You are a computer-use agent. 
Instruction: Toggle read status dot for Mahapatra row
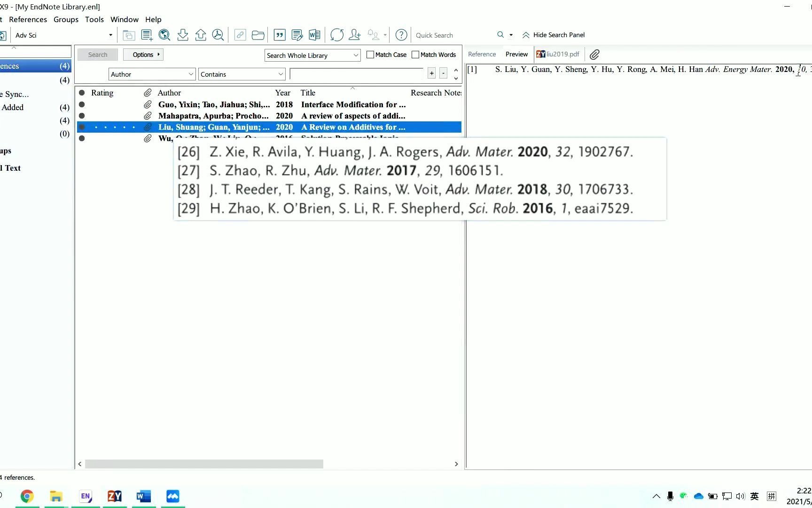point(82,116)
